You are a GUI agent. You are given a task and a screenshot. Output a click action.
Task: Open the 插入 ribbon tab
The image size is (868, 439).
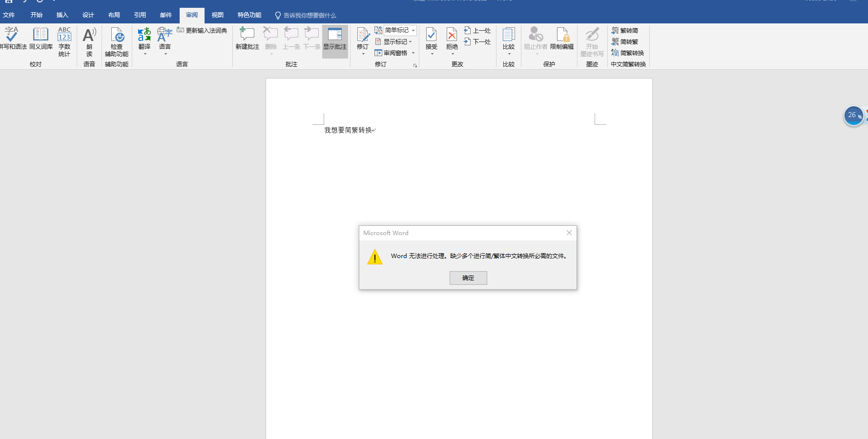pos(62,15)
